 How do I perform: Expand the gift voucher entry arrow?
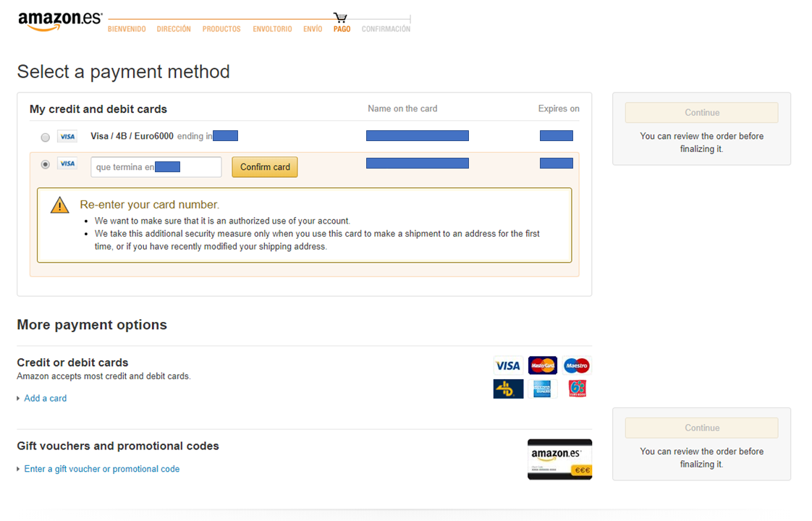coord(19,469)
